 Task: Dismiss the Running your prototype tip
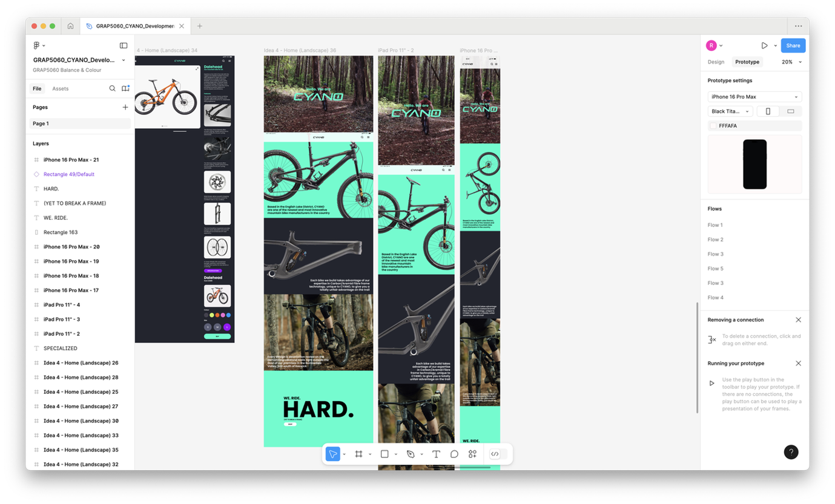(x=798, y=363)
